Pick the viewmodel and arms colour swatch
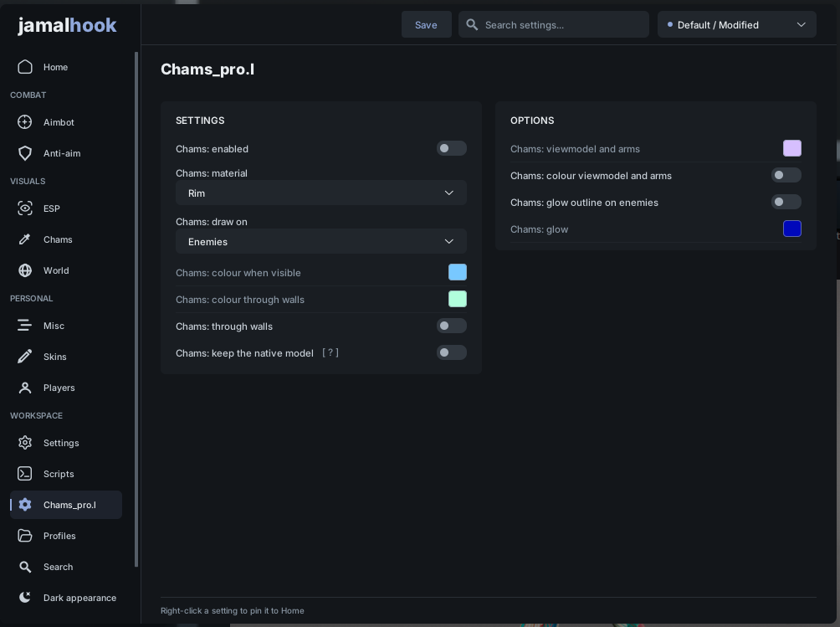 (x=791, y=148)
